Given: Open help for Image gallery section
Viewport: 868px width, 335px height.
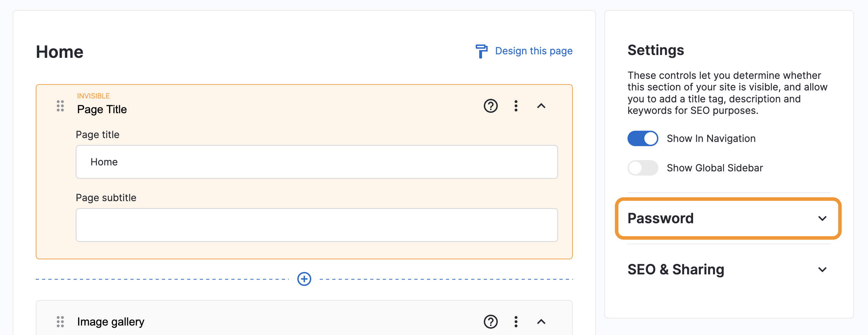Looking at the screenshot, I should (x=490, y=322).
